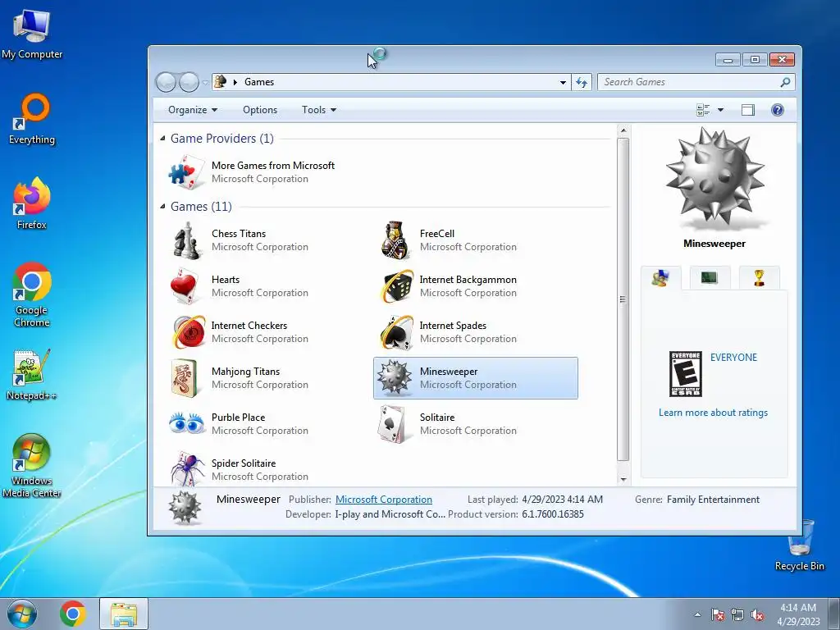Select the FreeCell game icon
Screen dimensions: 840x630
[x=395, y=240]
